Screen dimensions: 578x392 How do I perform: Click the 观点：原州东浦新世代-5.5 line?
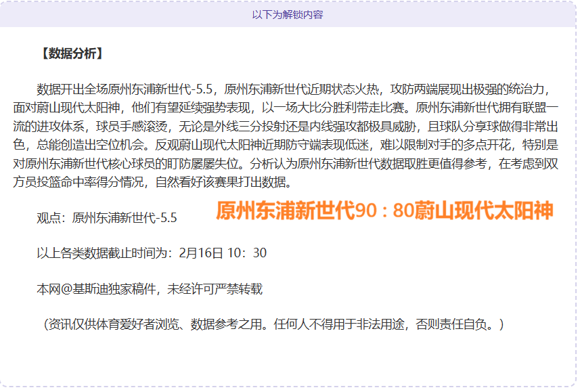pyautogui.click(x=106, y=217)
